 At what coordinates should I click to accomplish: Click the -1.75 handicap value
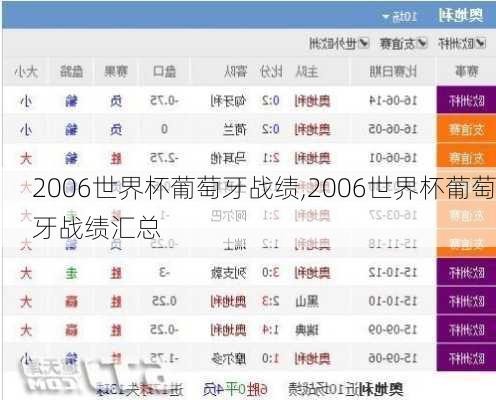tap(164, 358)
